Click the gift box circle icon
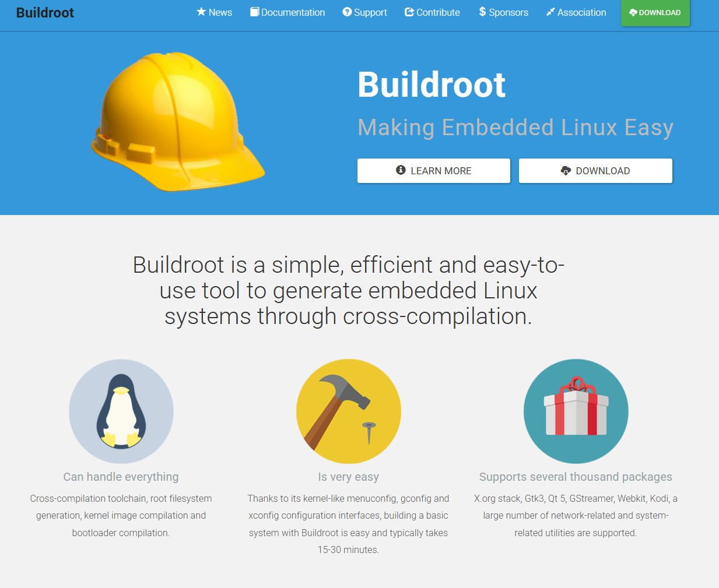Screen dimensions: 719x588 click(x=576, y=411)
